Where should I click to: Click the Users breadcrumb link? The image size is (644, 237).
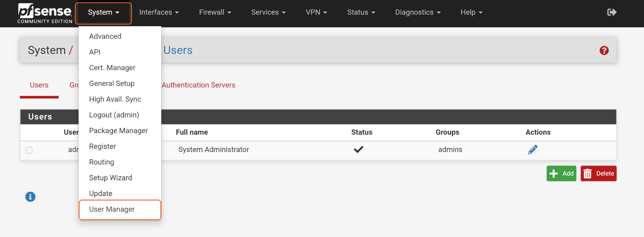178,50
